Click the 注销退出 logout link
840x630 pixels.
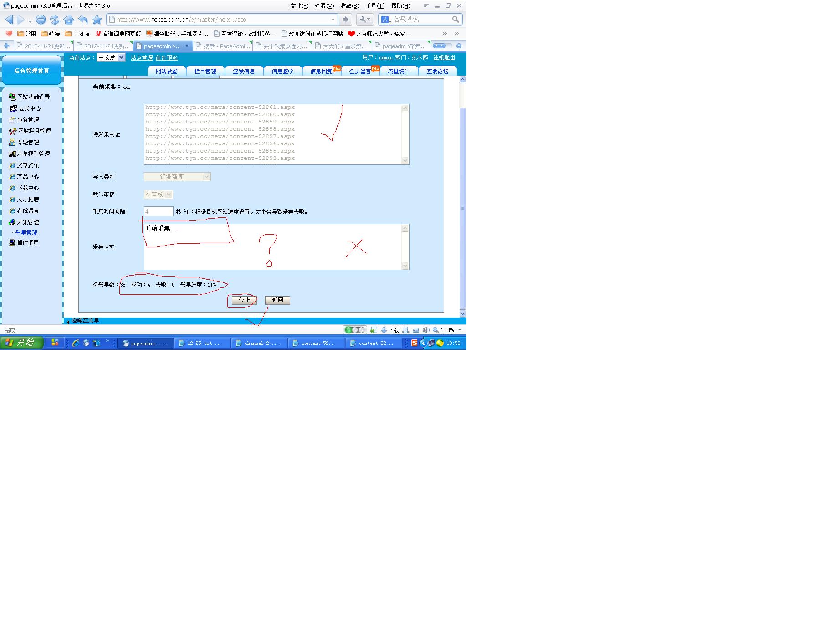click(444, 57)
